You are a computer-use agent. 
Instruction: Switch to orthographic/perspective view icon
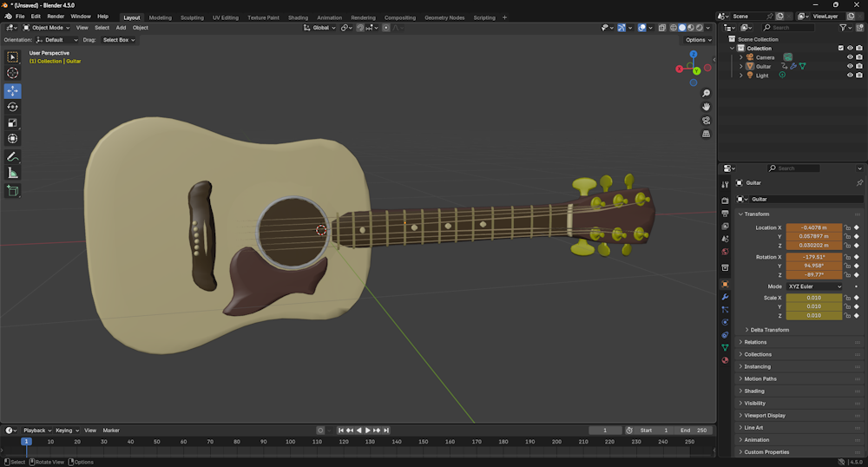707,135
